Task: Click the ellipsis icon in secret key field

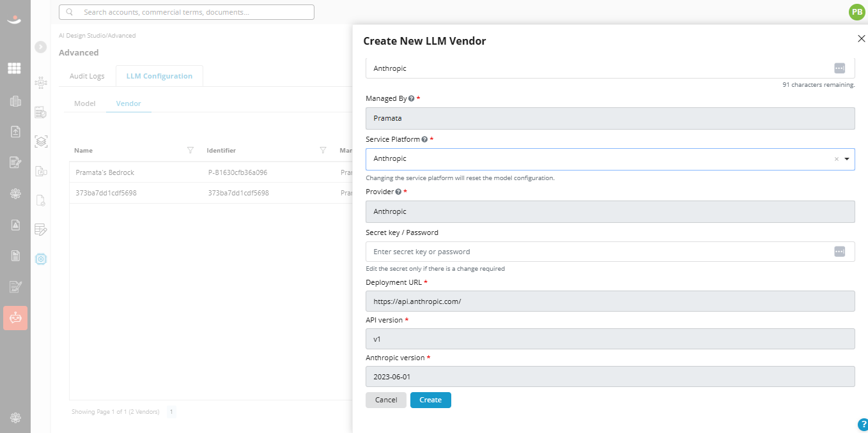Action: tap(839, 252)
